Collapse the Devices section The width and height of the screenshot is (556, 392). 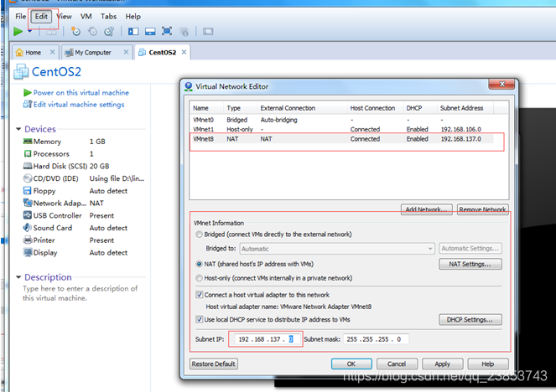click(18, 129)
